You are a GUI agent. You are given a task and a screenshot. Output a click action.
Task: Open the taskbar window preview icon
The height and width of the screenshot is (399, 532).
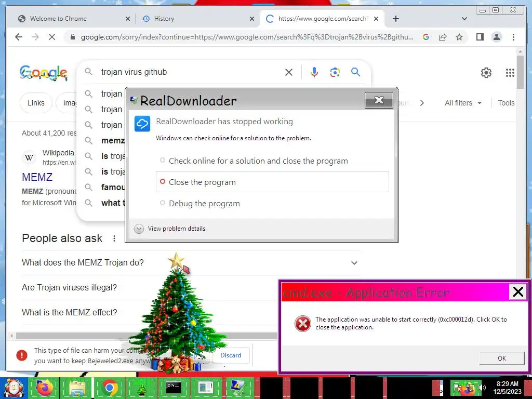click(x=206, y=388)
